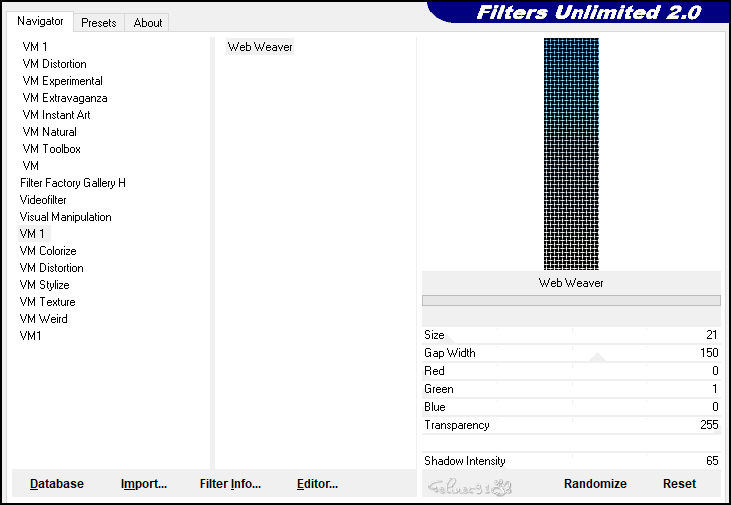Reset the filter parameters
Screen dimensions: 731x505
click(679, 484)
